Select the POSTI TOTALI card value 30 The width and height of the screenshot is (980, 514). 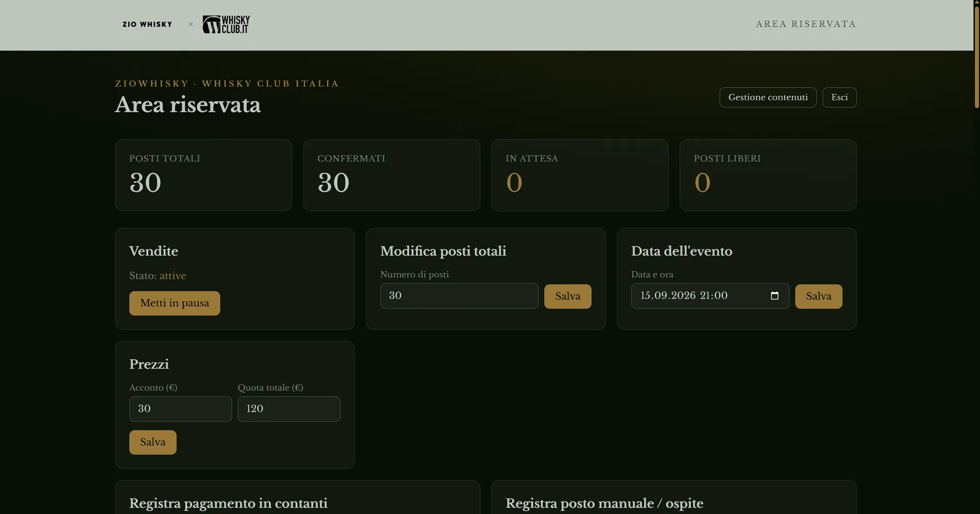pos(145,183)
